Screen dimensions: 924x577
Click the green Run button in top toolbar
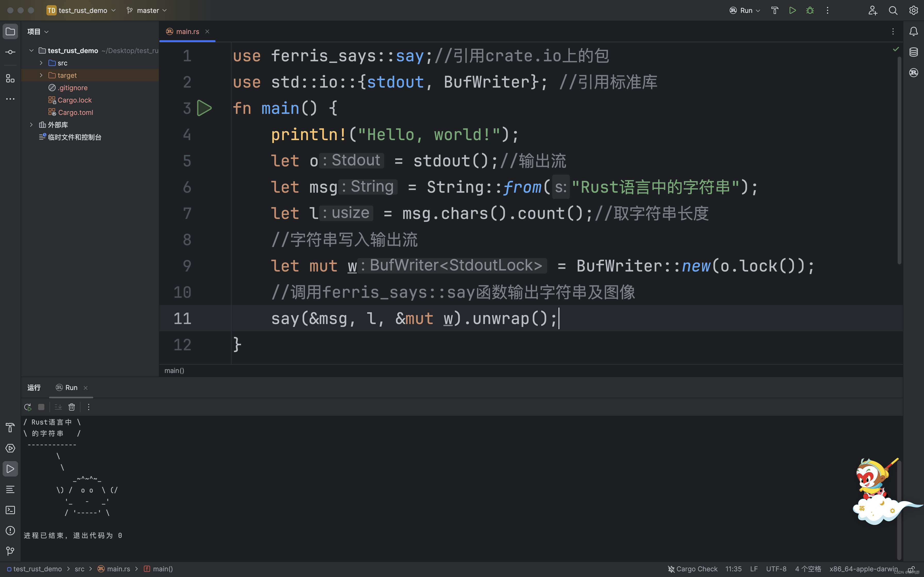pos(792,10)
